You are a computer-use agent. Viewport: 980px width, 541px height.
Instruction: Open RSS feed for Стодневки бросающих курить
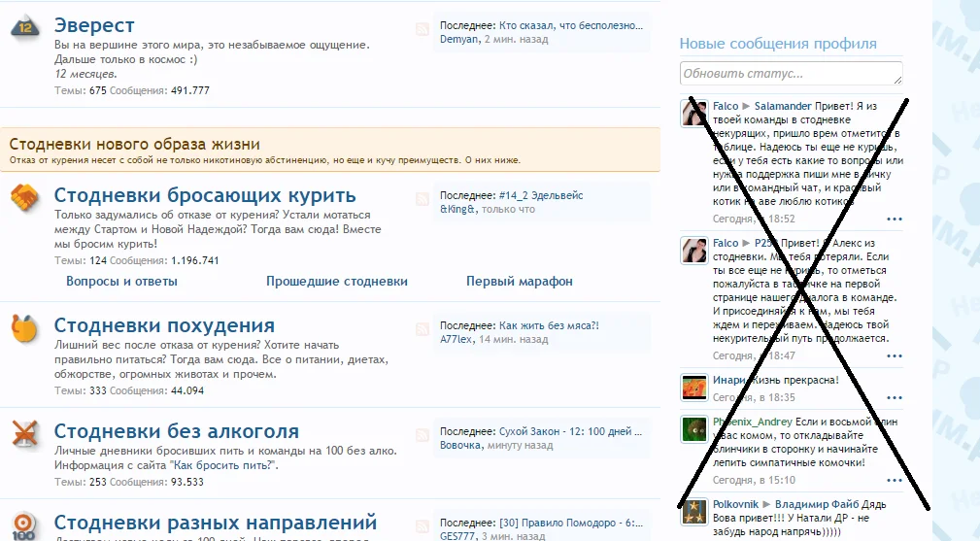coord(422,199)
